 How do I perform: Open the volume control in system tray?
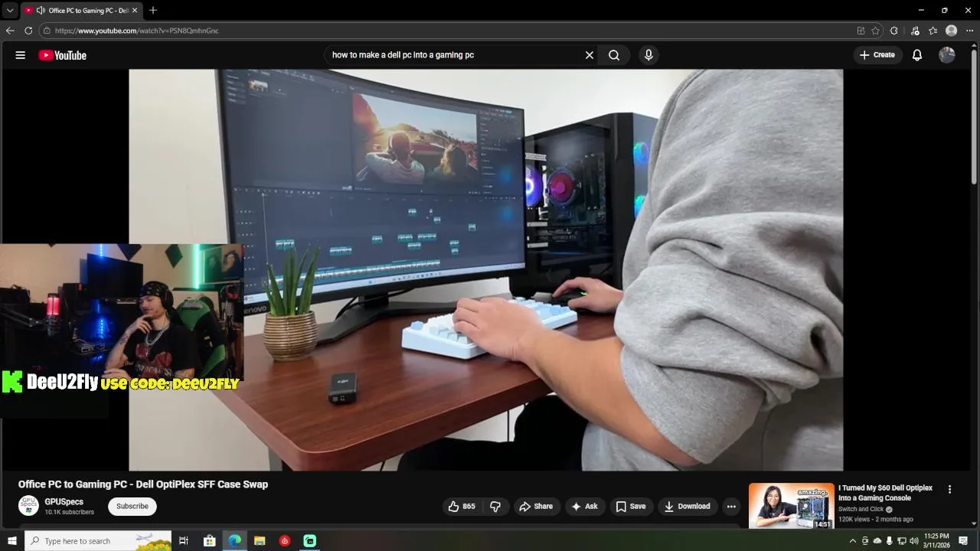pos(913,541)
